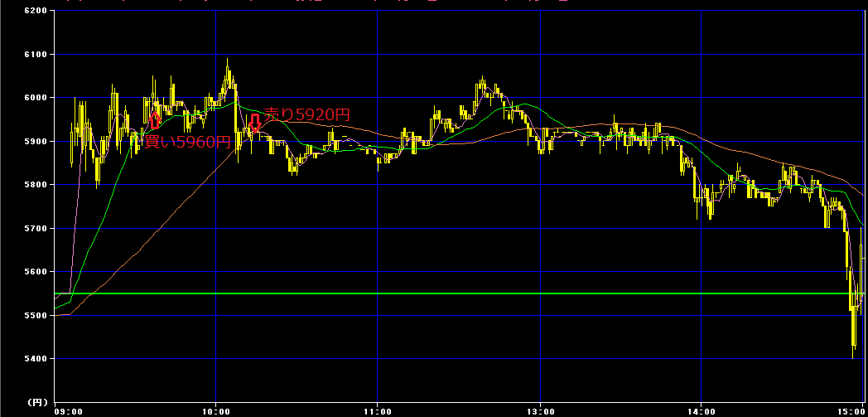The image size is (868, 417).
Task: Click the 11:00 time axis label
Action: (378, 411)
